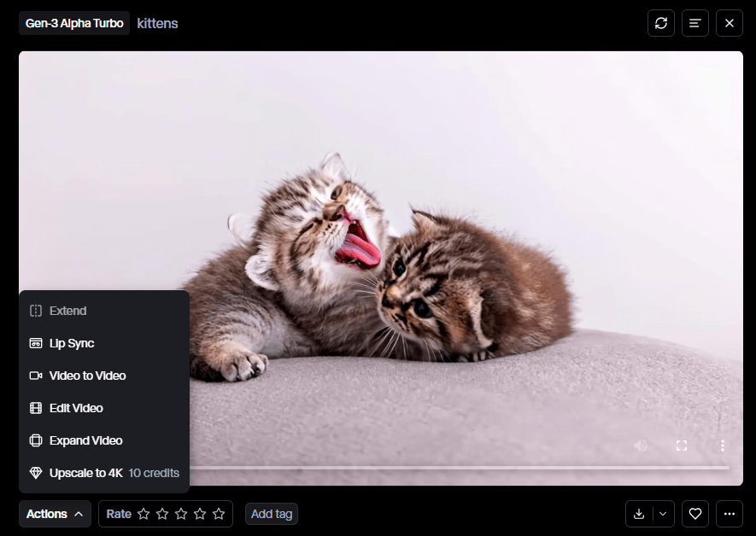Click the regenerate refresh icon
756x536 pixels.
[661, 23]
